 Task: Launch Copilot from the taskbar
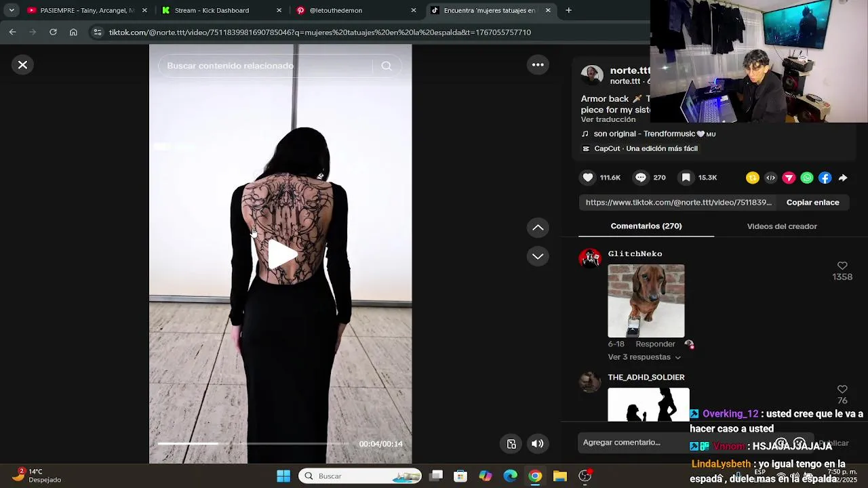click(x=486, y=476)
